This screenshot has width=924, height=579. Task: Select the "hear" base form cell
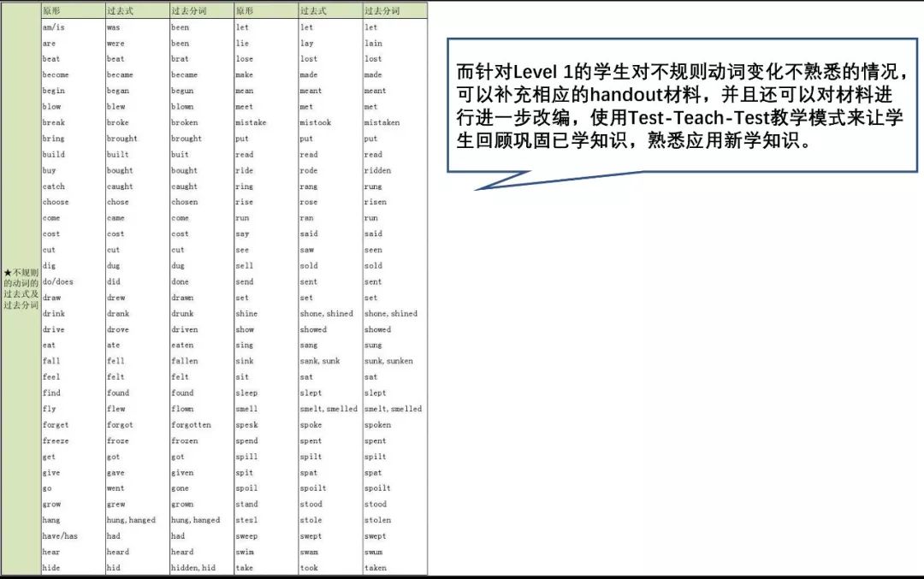point(51,552)
